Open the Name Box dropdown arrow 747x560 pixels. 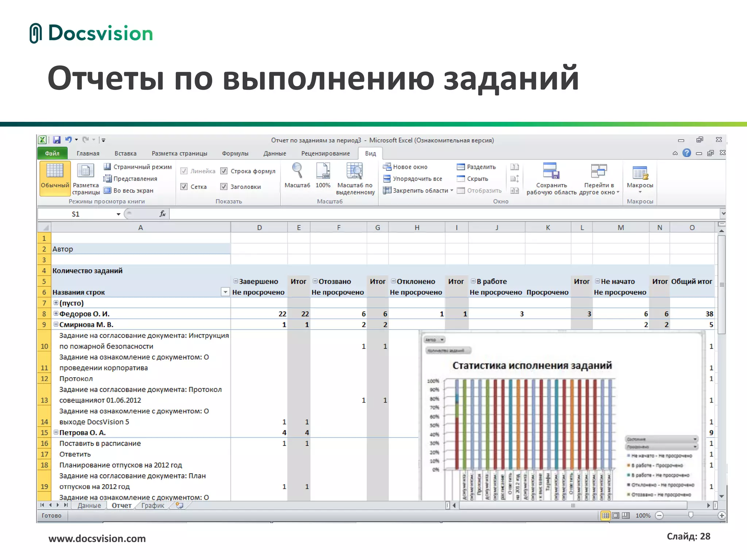tap(119, 214)
